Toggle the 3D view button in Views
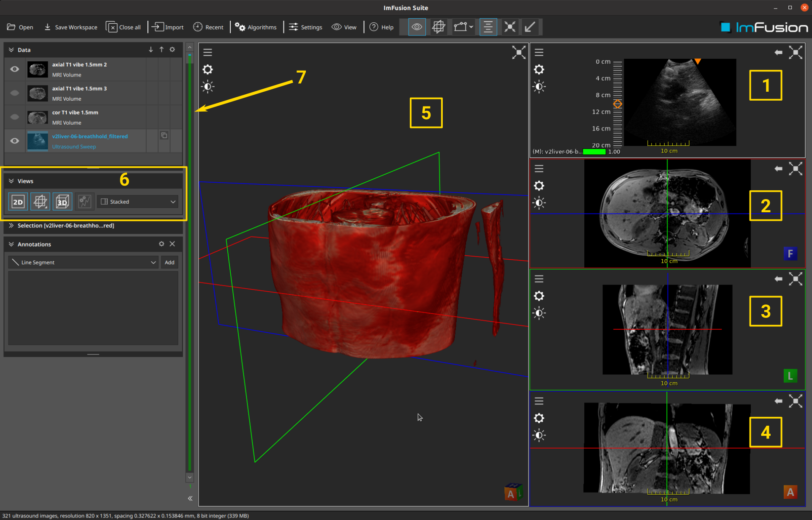This screenshot has height=520, width=812. [63, 202]
